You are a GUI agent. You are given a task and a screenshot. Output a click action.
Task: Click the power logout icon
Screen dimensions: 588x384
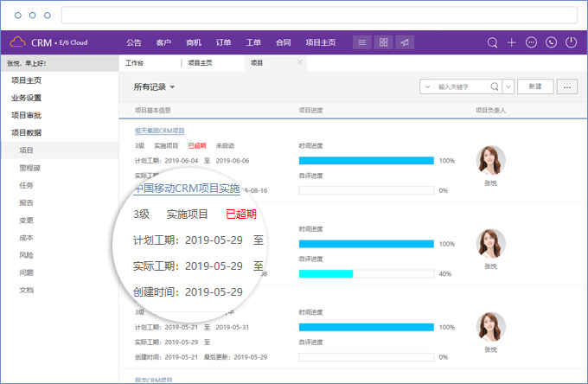pos(571,42)
